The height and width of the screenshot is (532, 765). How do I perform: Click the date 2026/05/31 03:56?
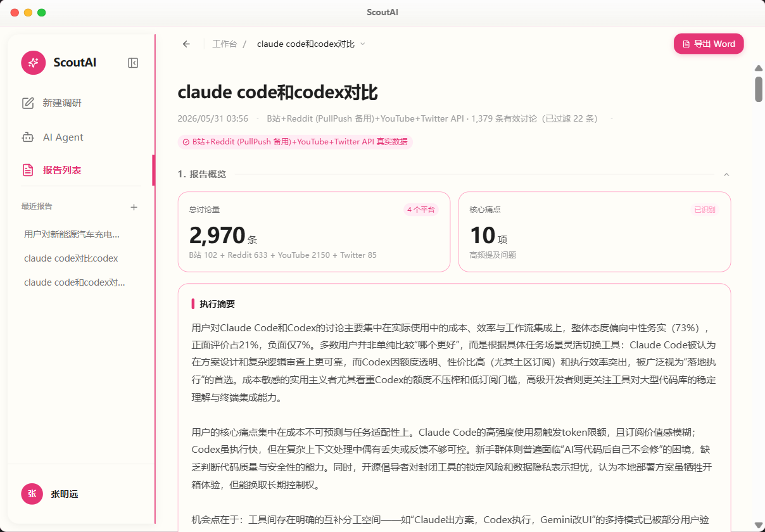click(x=213, y=118)
